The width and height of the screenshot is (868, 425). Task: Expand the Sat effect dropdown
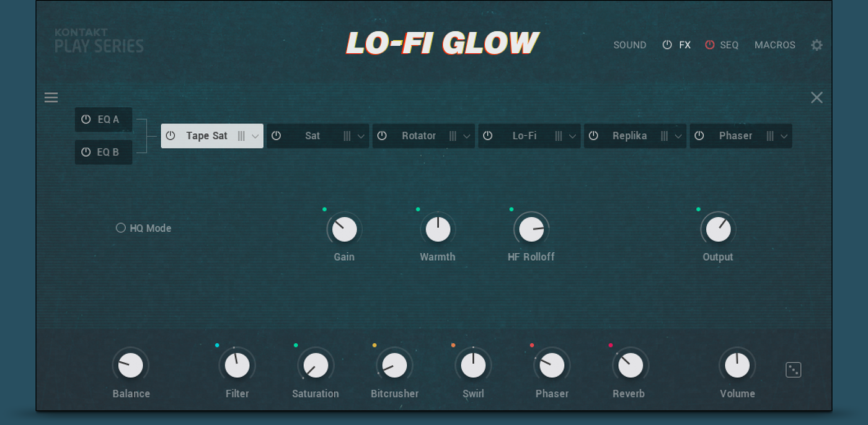click(361, 136)
